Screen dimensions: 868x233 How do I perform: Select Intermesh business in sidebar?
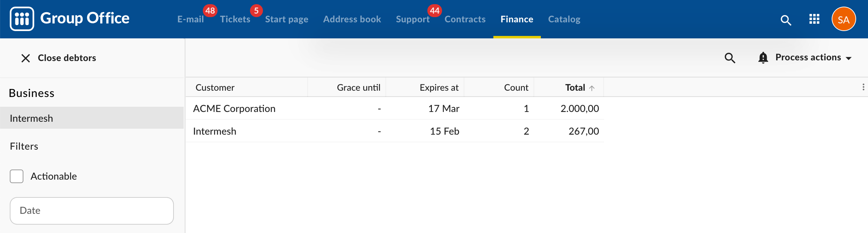coord(92,118)
